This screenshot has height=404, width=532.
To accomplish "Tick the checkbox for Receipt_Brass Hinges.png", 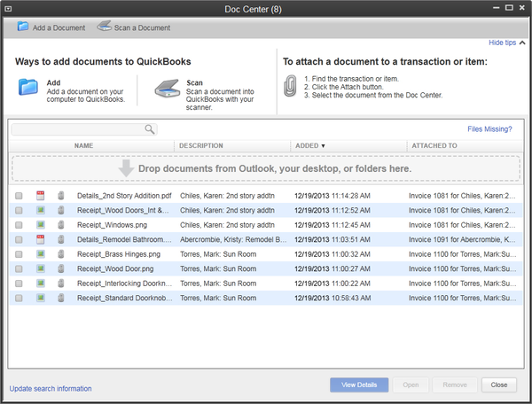I will 19,254.
